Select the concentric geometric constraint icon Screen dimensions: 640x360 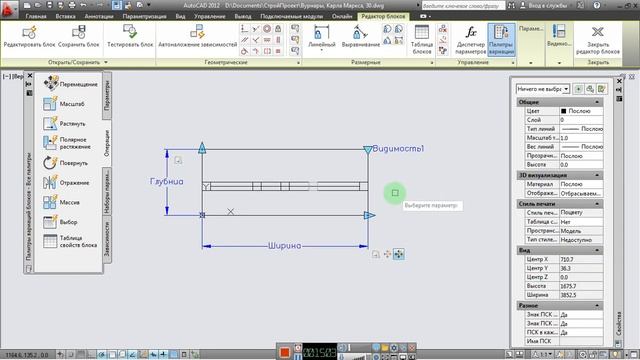pyautogui.click(x=267, y=29)
